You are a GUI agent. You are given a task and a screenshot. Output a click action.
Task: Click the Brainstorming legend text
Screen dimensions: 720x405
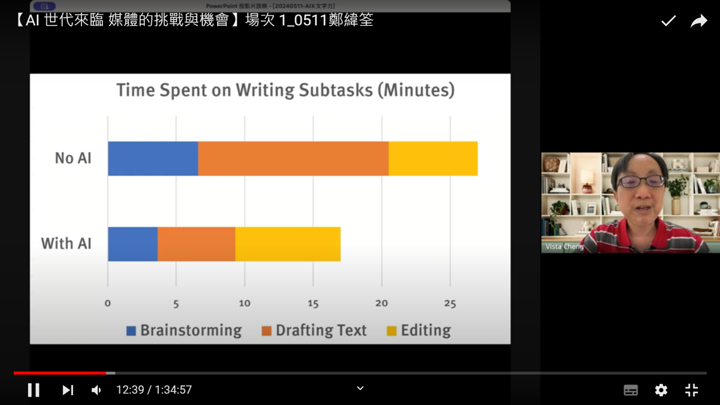click(191, 331)
